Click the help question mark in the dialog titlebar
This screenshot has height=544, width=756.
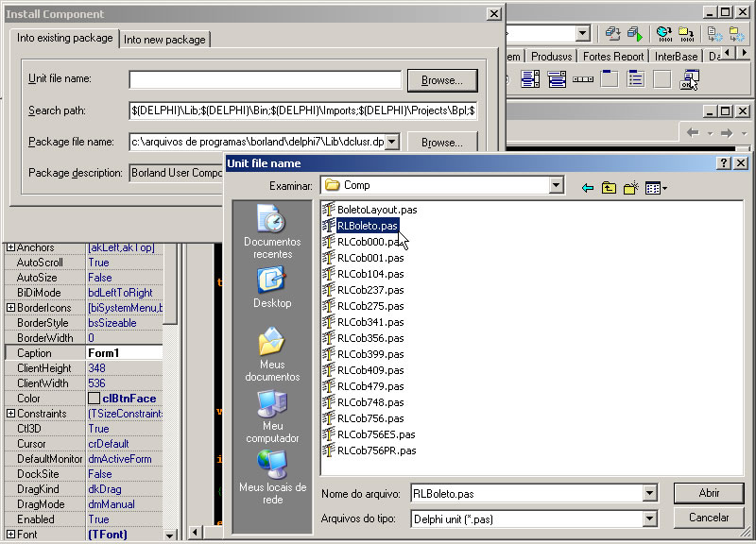coord(726,162)
